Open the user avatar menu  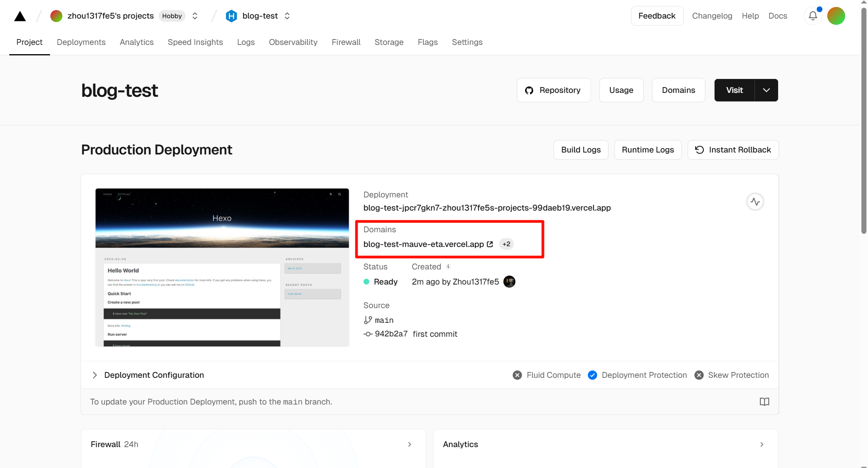(836, 16)
